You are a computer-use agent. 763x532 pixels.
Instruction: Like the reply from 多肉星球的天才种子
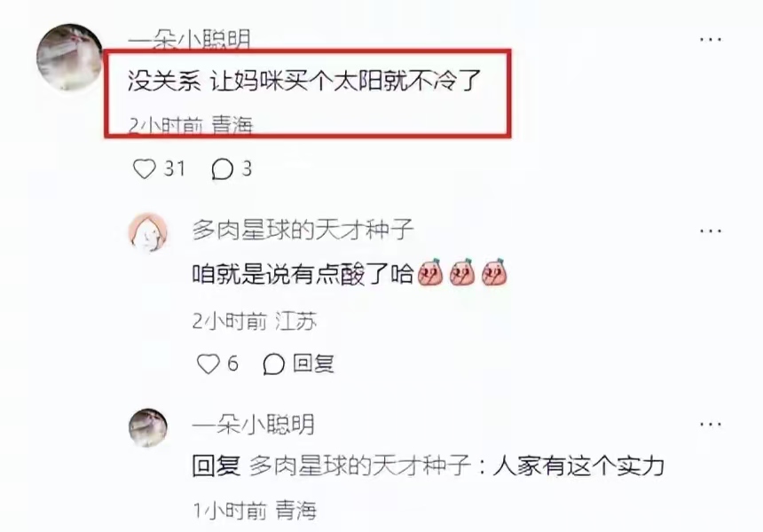[208, 364]
